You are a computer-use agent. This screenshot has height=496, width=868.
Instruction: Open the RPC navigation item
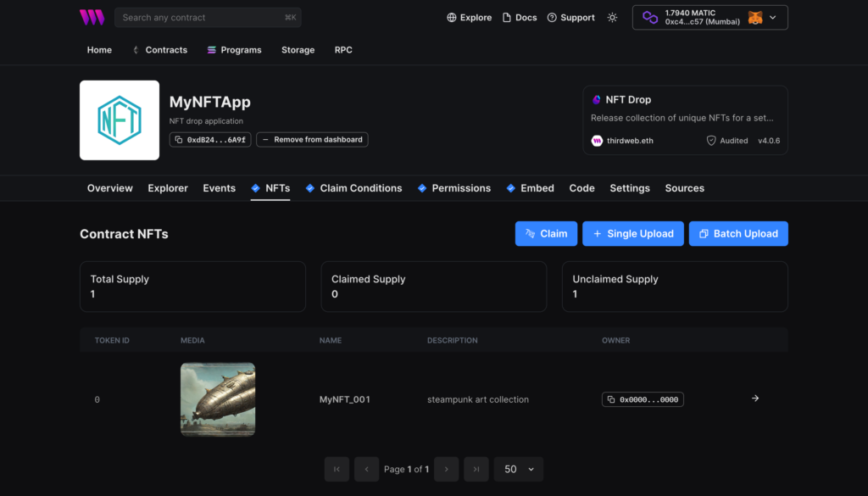pos(343,50)
